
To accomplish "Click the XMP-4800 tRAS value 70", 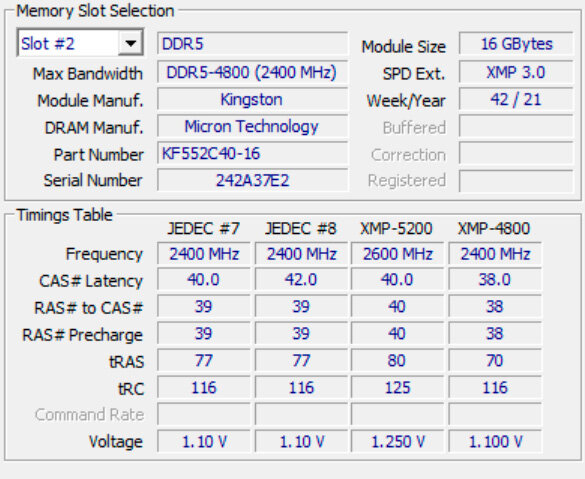I will (x=495, y=360).
